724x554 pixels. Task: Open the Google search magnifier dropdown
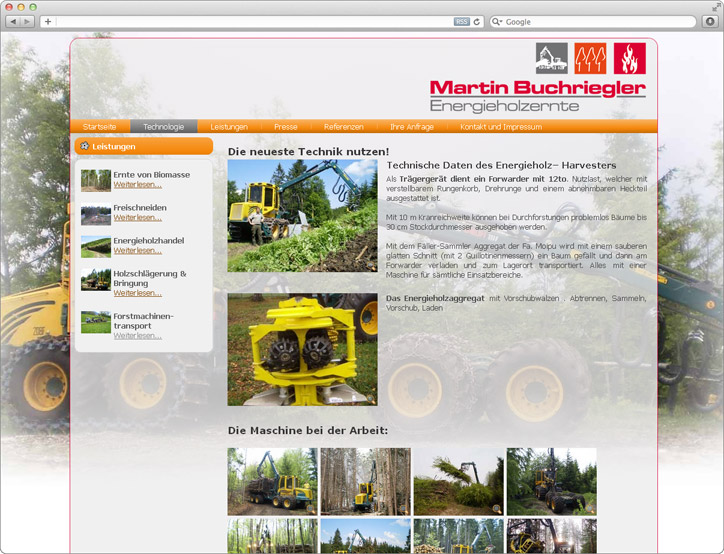coord(496,22)
